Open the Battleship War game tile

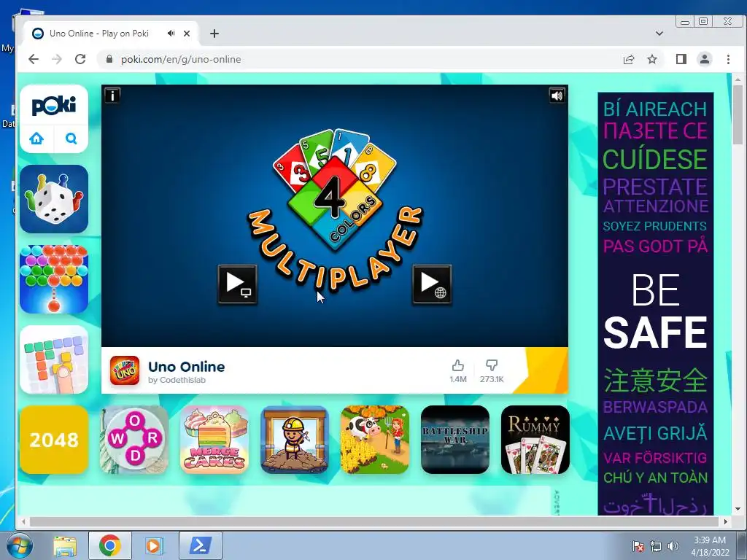[455, 440]
